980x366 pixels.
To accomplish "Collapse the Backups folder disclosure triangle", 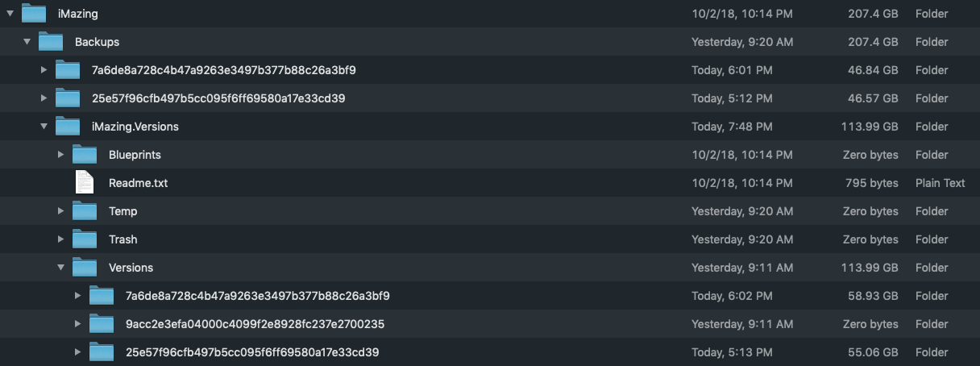I will [27, 42].
